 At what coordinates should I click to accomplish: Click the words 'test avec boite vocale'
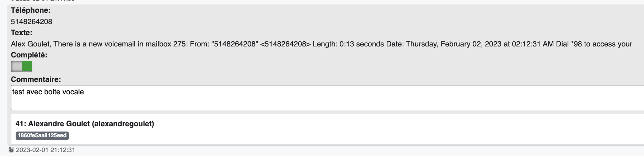click(x=48, y=92)
